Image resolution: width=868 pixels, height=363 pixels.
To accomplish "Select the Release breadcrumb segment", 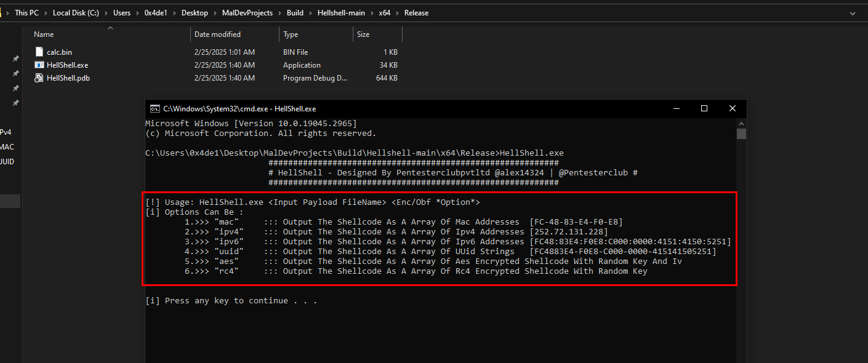I will pos(417,13).
